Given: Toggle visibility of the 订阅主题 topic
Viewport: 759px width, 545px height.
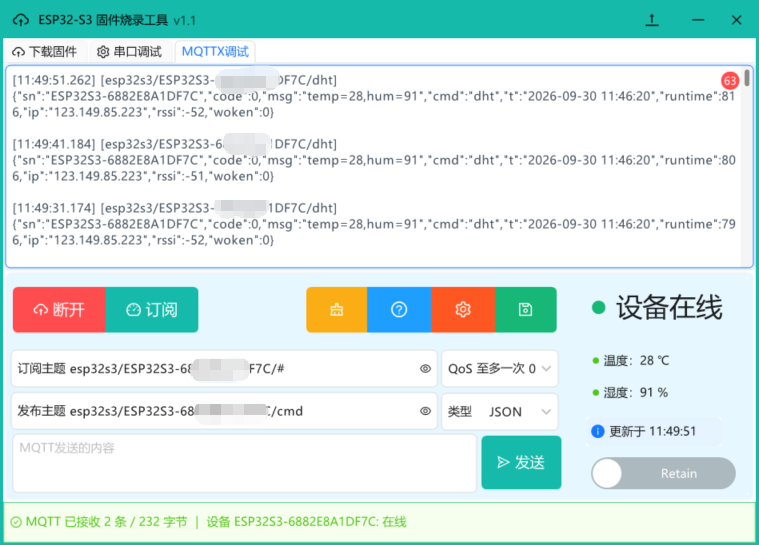Looking at the screenshot, I should (425, 369).
